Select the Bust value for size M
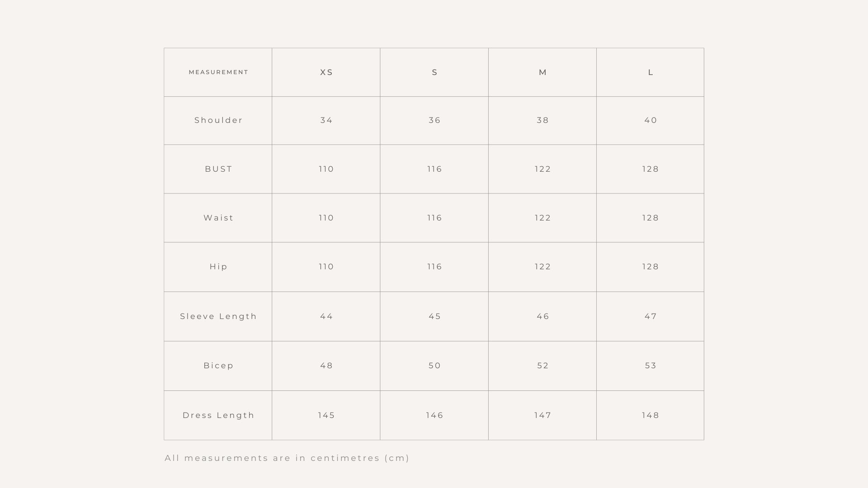The image size is (868, 488). pos(542,169)
